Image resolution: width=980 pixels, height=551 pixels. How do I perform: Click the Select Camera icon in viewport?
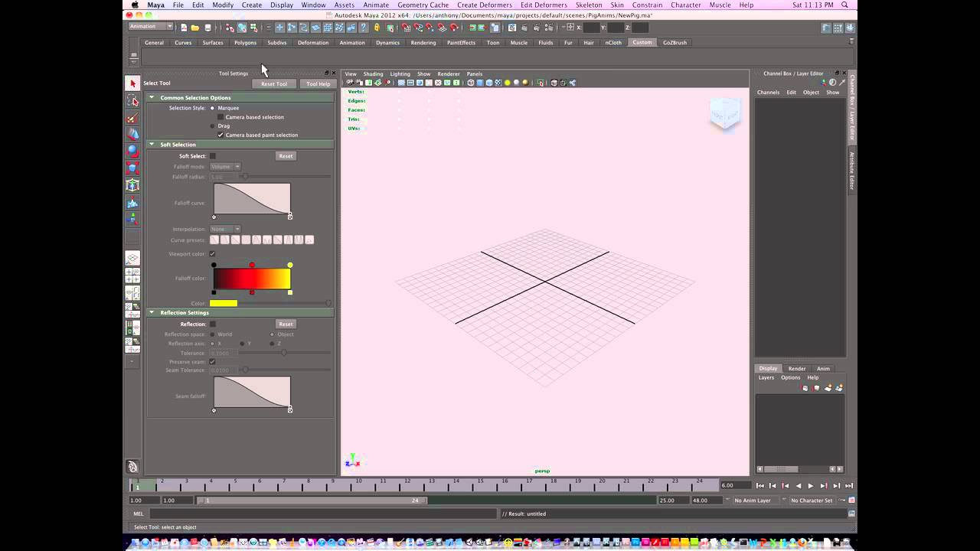pyautogui.click(x=350, y=83)
